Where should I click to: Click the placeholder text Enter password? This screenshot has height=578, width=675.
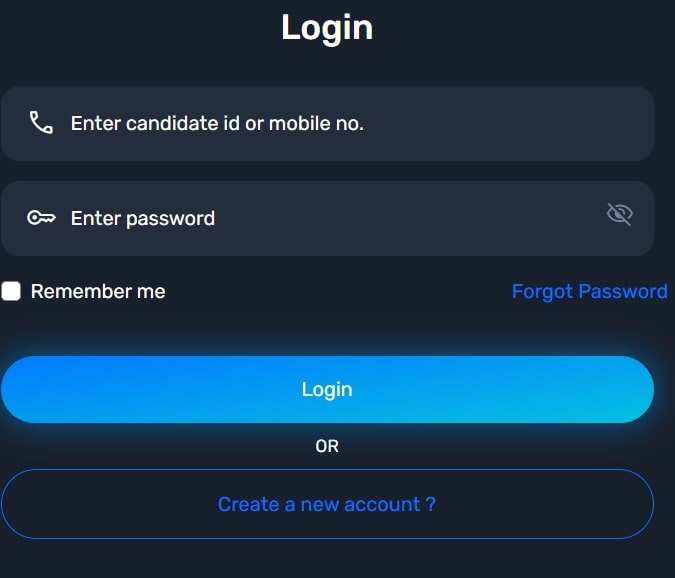tap(143, 219)
